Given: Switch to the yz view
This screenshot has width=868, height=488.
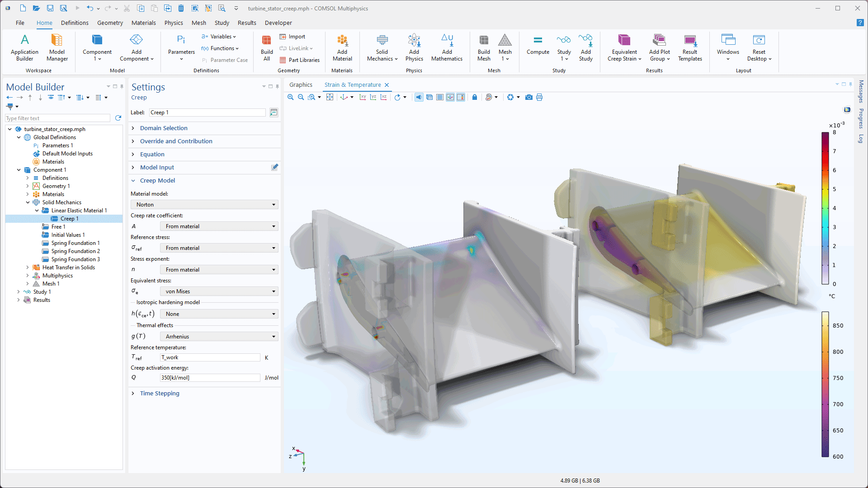Looking at the screenshot, I should (x=373, y=97).
